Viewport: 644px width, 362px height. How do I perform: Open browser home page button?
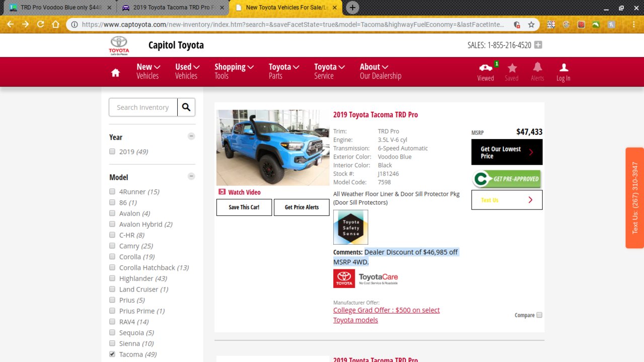(55, 24)
